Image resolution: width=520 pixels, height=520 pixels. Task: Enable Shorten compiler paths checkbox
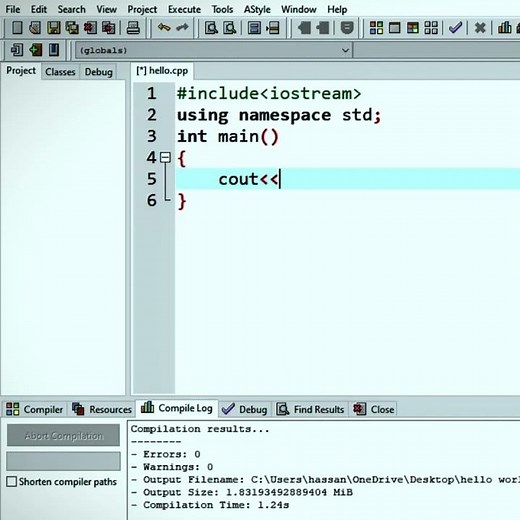[x=11, y=481]
